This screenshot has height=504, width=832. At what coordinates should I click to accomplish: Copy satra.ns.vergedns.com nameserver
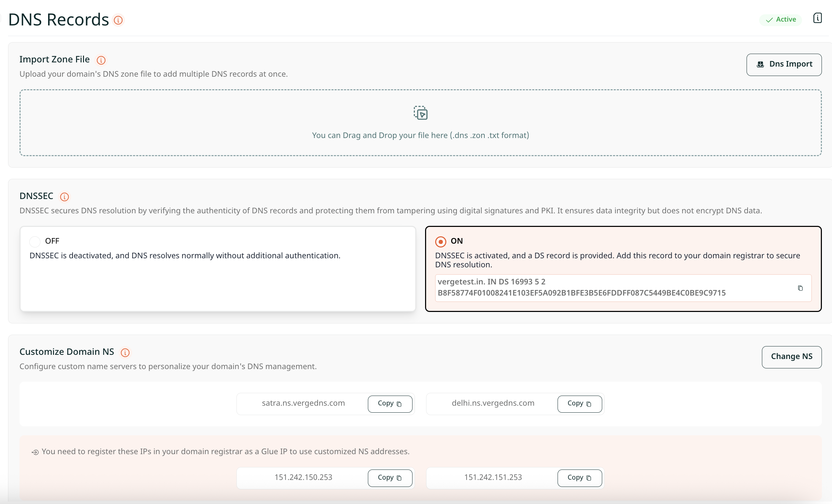coord(390,404)
